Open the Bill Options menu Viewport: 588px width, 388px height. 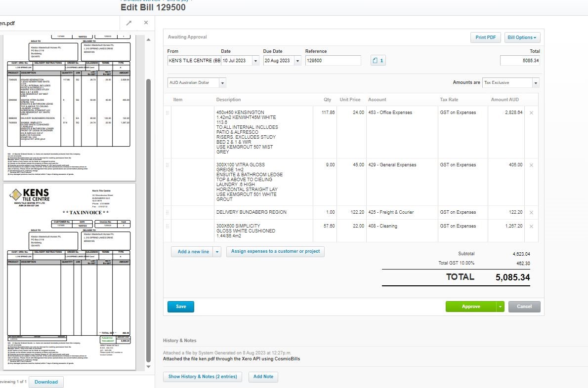click(x=522, y=38)
